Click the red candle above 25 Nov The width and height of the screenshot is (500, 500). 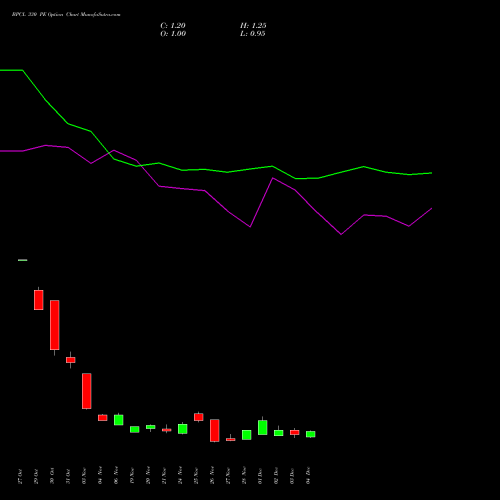199,417
